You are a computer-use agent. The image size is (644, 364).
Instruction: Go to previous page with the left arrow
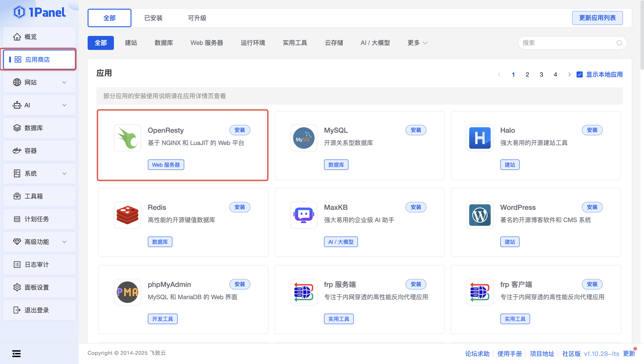click(x=499, y=74)
